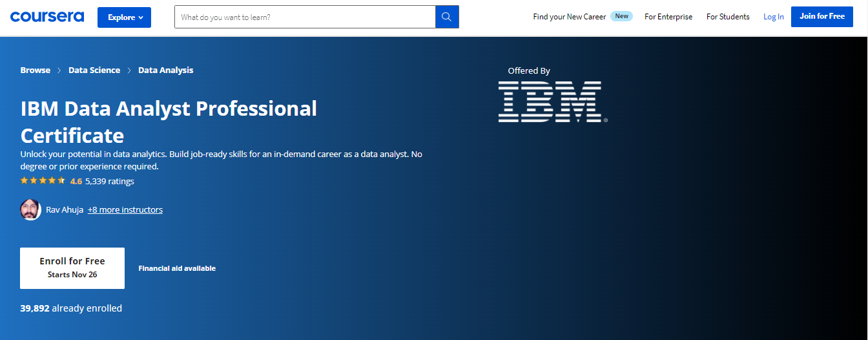The height and width of the screenshot is (340, 868).
Task: Click Financial aid available link
Action: 177,268
